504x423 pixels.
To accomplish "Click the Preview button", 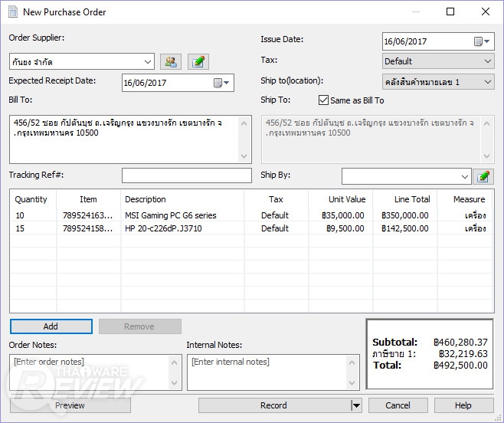I will click(70, 405).
